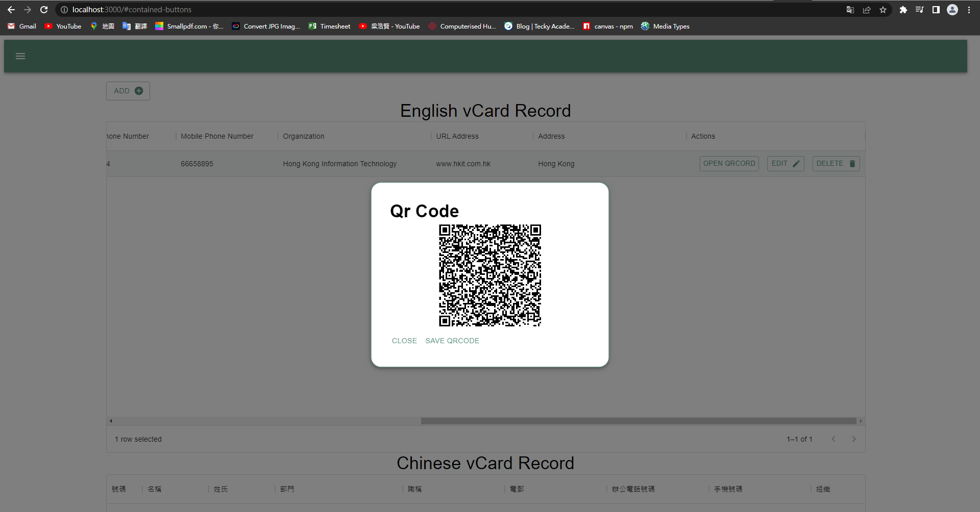Open the 梁浩賢 - YouTube bookmark
This screenshot has width=980, height=512.
click(x=389, y=26)
